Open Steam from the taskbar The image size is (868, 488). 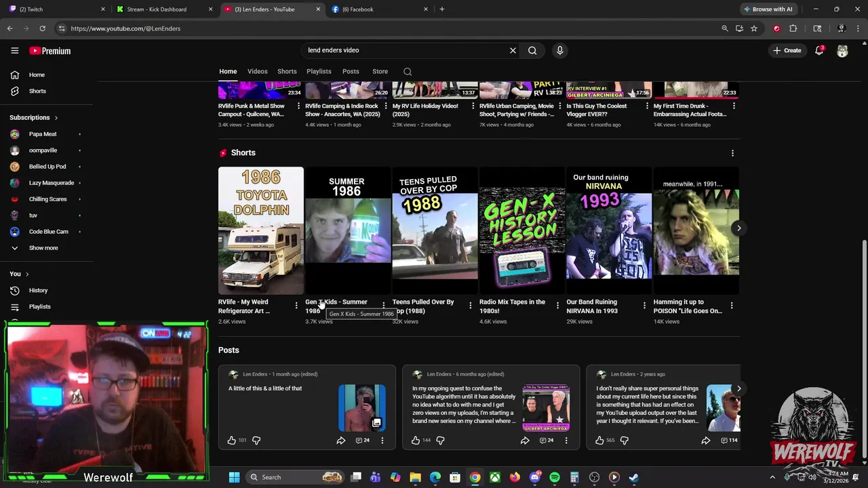(634, 477)
